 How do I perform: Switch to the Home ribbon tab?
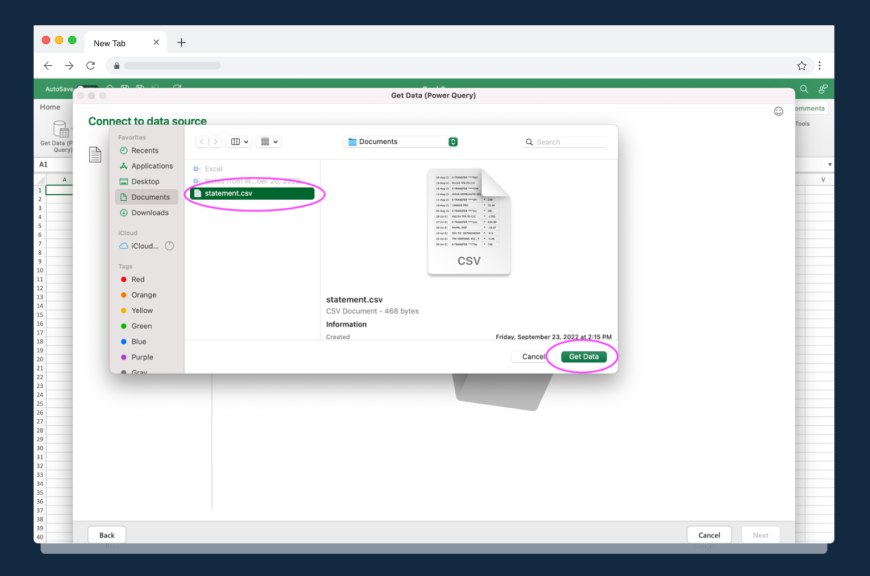[x=50, y=107]
